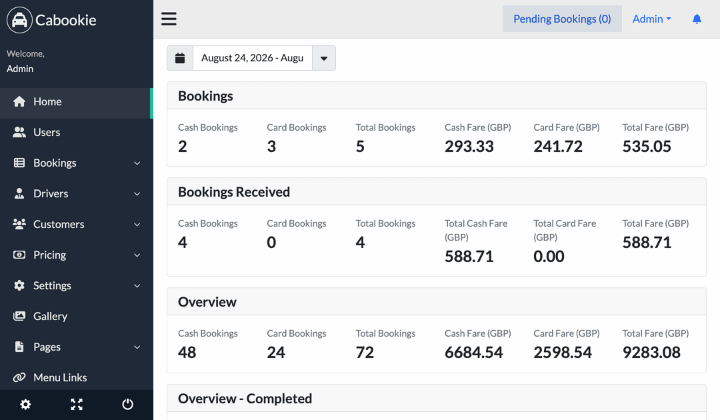Click the Users people icon
The width and height of the screenshot is (720, 420).
point(19,132)
